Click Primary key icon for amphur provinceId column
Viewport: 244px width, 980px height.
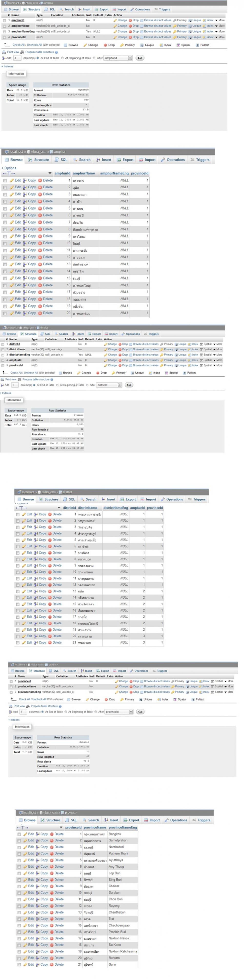[174, 37]
